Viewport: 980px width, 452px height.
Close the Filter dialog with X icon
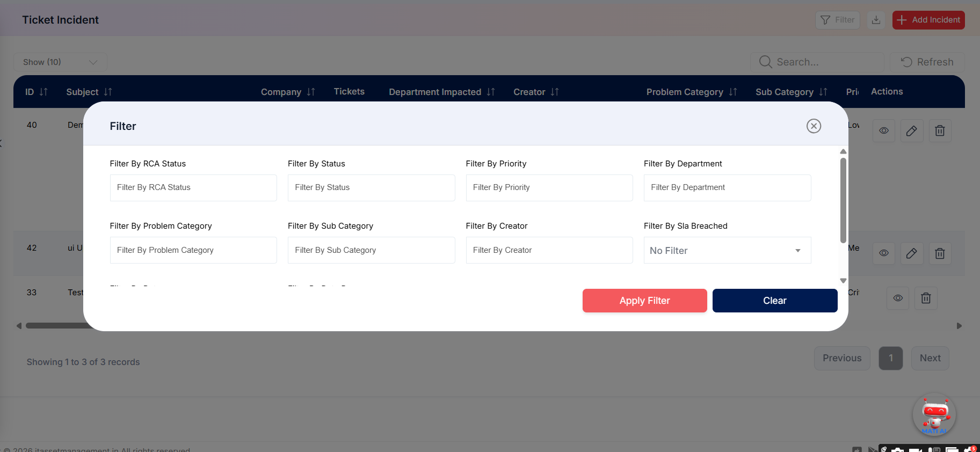pyautogui.click(x=814, y=126)
